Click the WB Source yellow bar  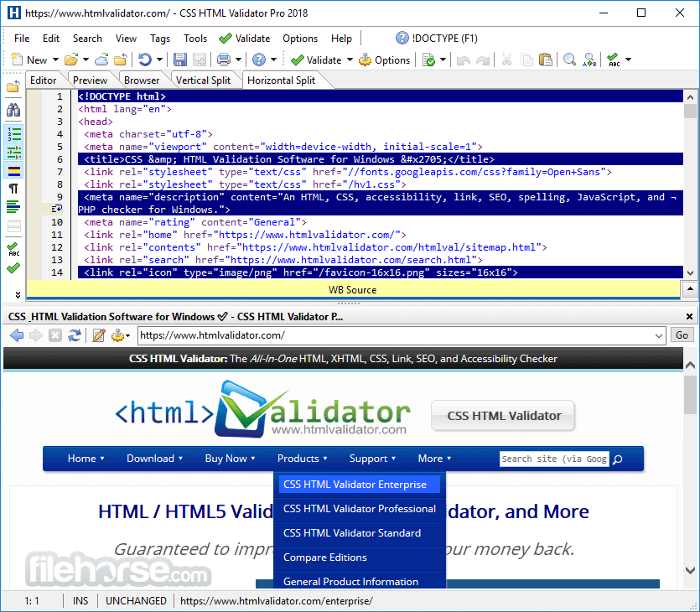353,290
